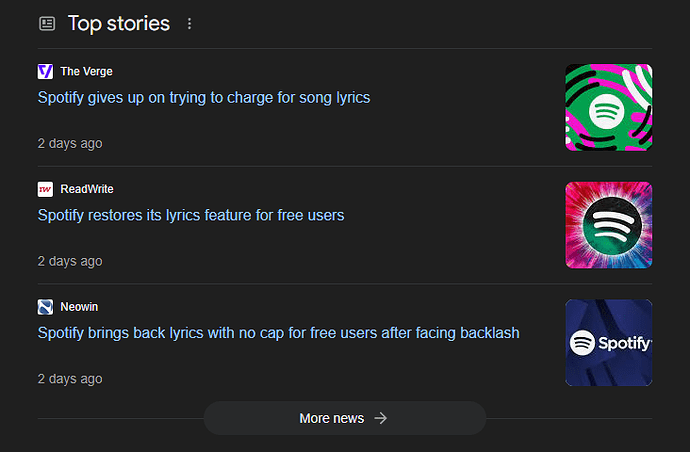The image size is (690, 452).
Task: Click the tie-dye Spotify logo thumbnail
Action: click(x=609, y=225)
